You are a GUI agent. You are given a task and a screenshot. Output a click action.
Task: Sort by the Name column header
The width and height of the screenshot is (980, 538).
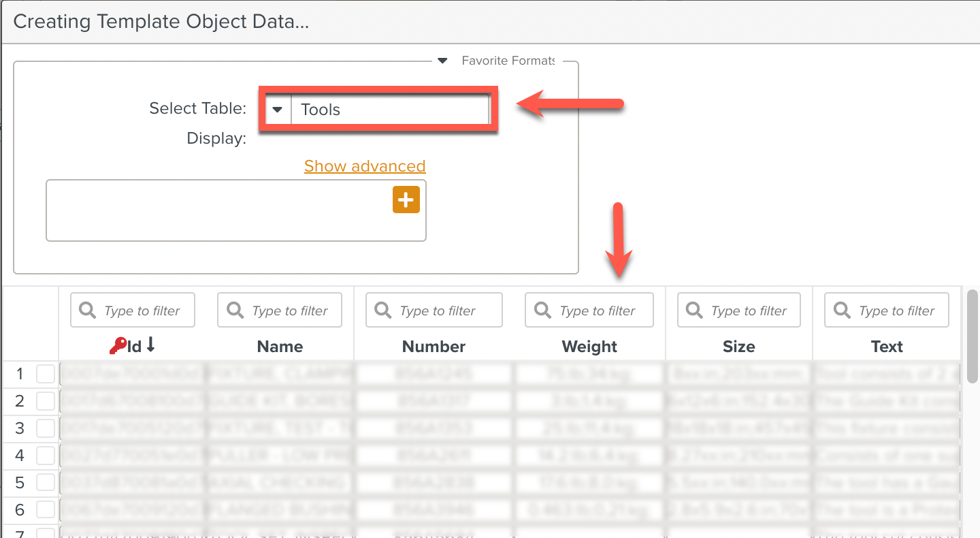pyautogui.click(x=280, y=347)
